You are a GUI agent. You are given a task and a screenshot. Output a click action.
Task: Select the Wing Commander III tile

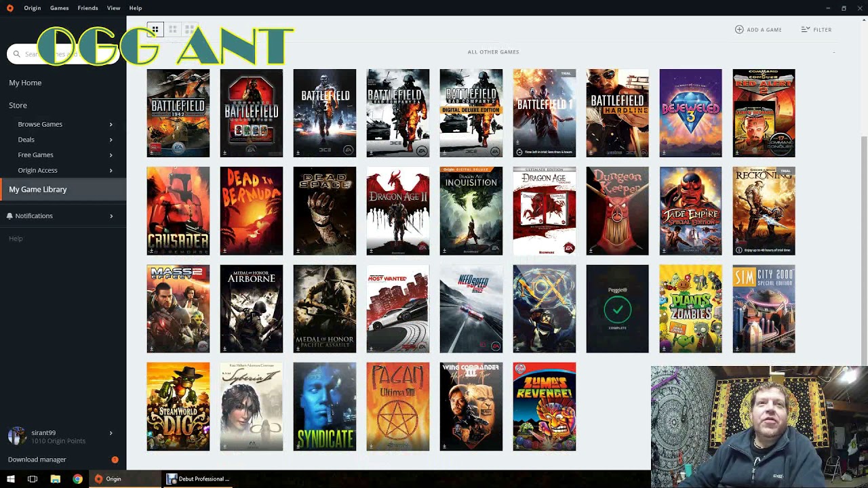(471, 407)
